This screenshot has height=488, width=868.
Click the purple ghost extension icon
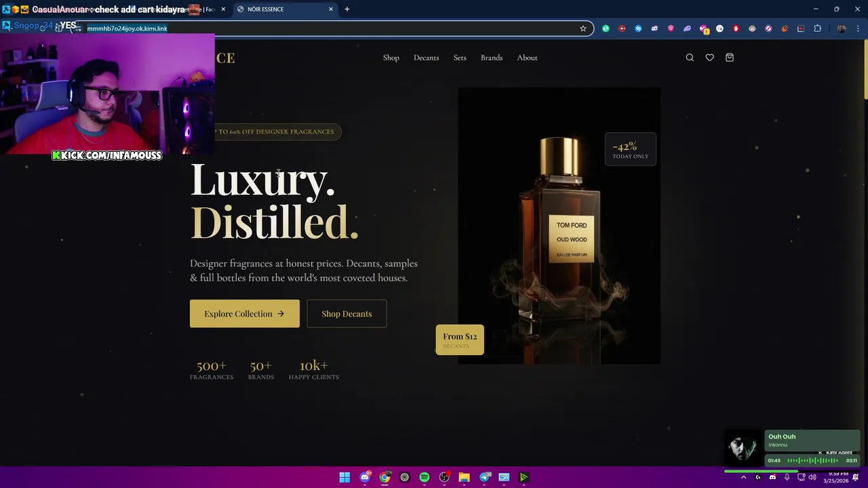687,28
